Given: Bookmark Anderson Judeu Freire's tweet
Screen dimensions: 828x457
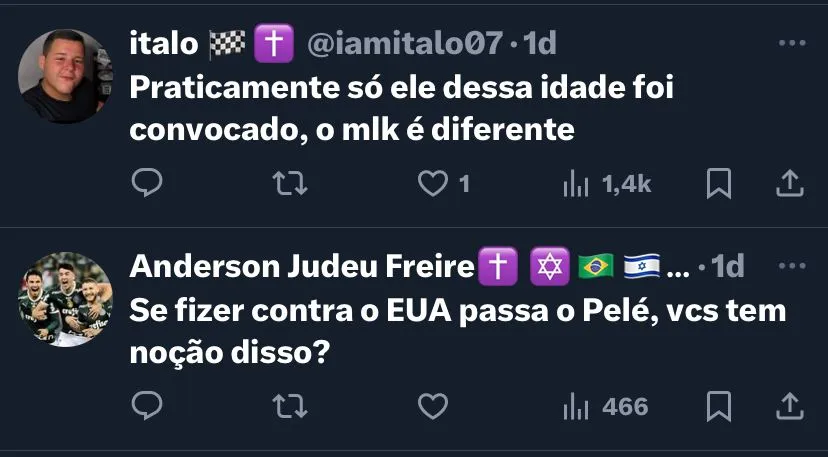Looking at the screenshot, I should (x=718, y=406).
